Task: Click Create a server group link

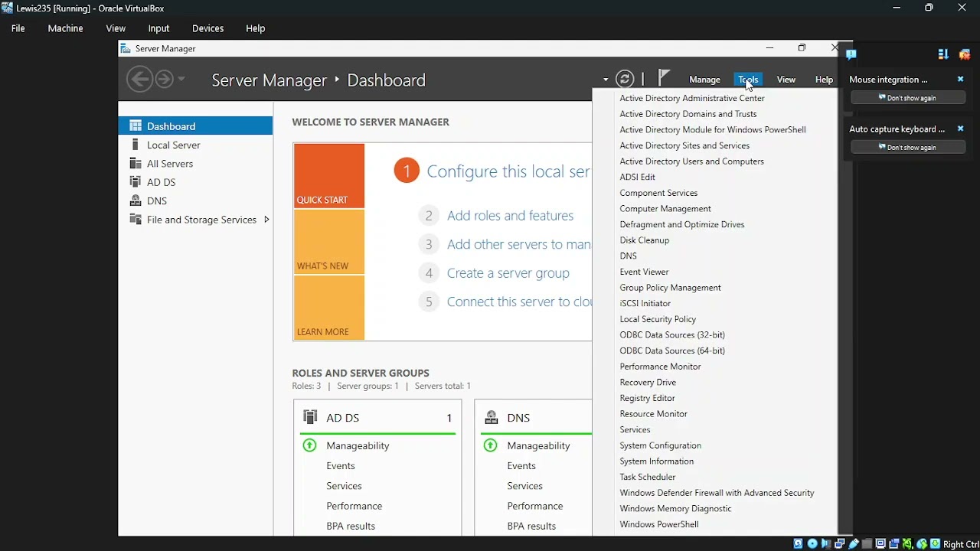Action: (x=508, y=273)
